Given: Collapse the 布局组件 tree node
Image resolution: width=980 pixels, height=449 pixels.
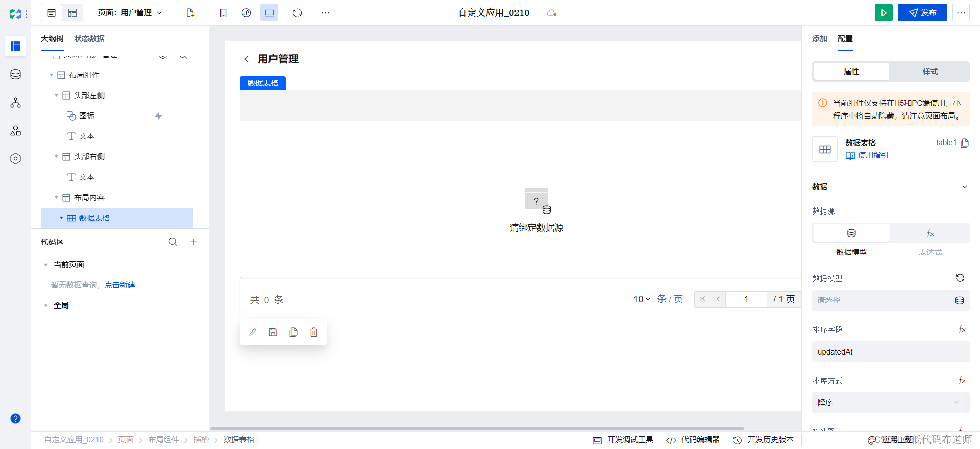Looking at the screenshot, I should point(51,75).
